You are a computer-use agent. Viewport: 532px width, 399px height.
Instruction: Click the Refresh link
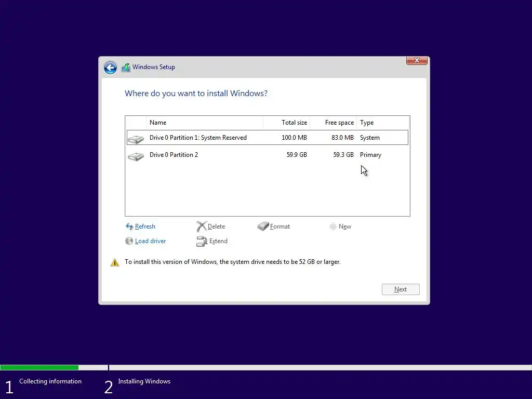click(x=145, y=227)
